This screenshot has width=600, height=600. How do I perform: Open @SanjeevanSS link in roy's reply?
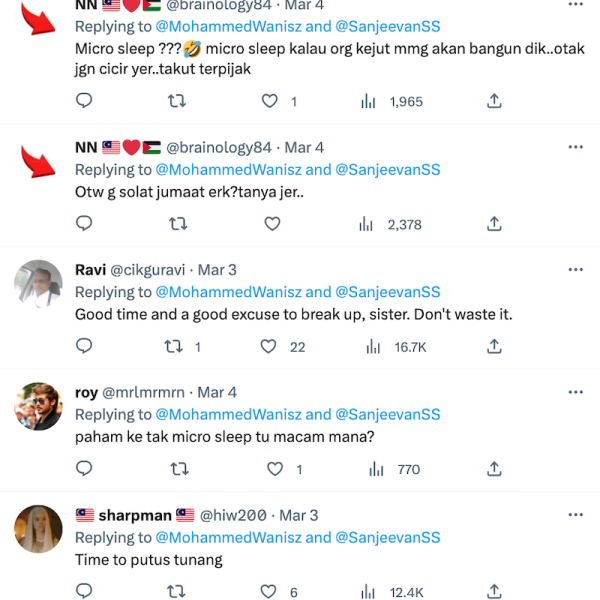[388, 415]
